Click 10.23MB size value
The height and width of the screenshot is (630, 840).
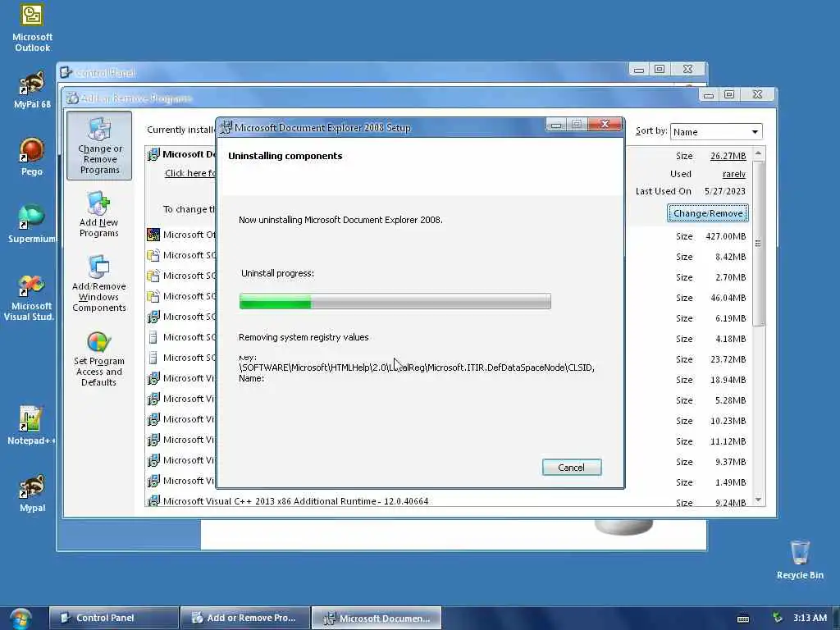(728, 421)
